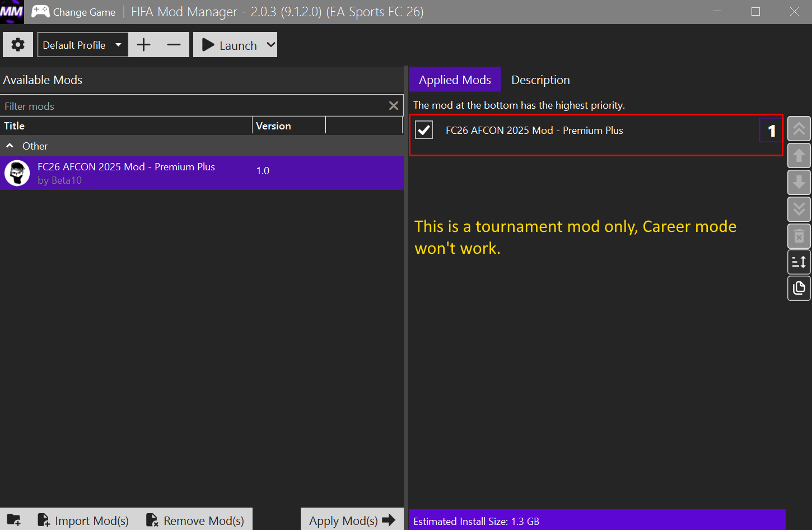Uncheck FC26 AFCON 2025 Mod checkbox
The height and width of the screenshot is (530, 812).
424,130
